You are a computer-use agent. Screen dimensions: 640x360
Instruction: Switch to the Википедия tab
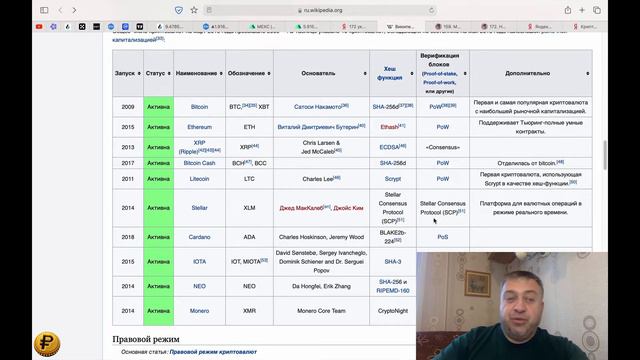400,27
